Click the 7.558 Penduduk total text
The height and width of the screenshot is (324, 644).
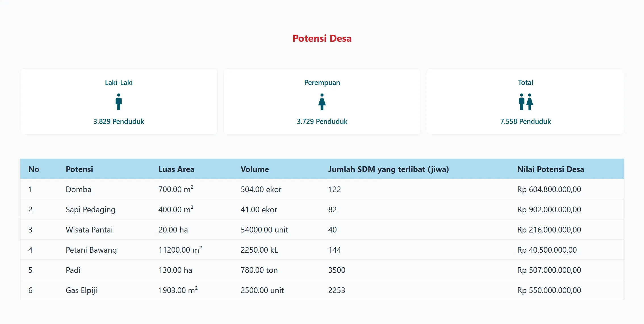click(525, 121)
